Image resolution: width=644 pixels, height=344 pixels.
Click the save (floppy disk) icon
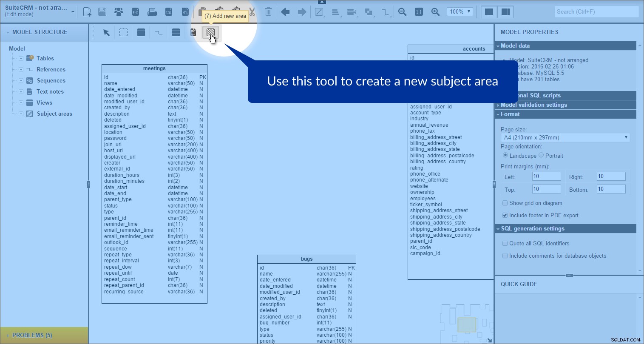(x=102, y=12)
